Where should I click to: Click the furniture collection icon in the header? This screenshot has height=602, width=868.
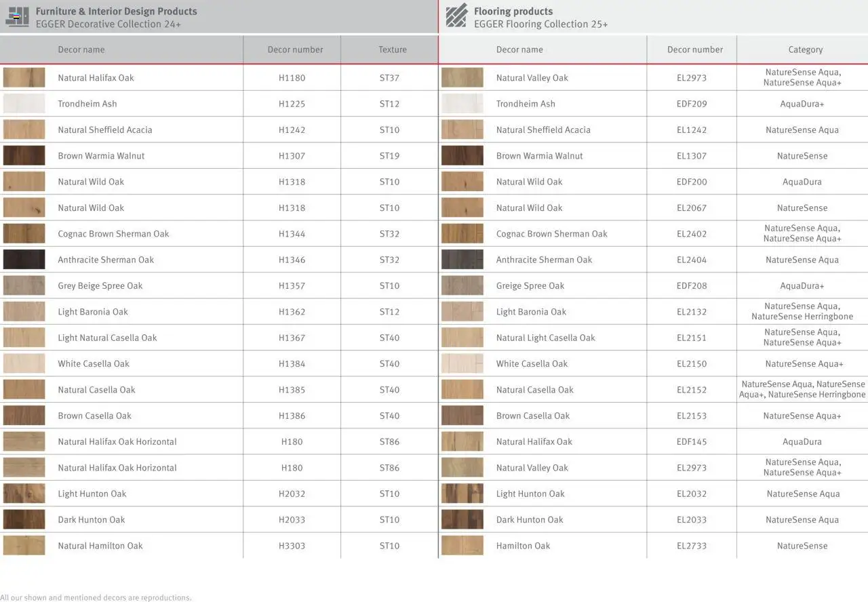click(17, 16)
